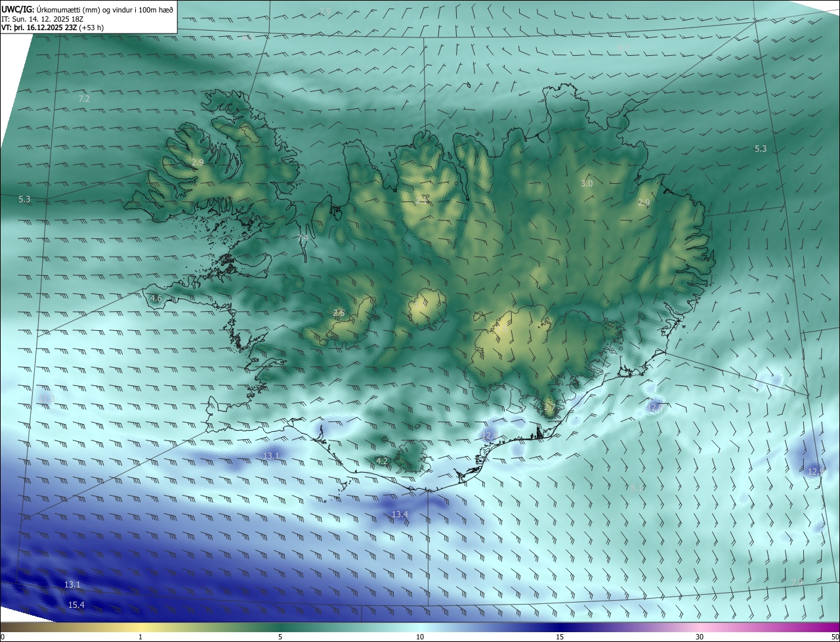840x642 pixels.
Task: Click the 'IT: Sun. 14. 12. 2025 18Z' line
Action: [x=42, y=19]
